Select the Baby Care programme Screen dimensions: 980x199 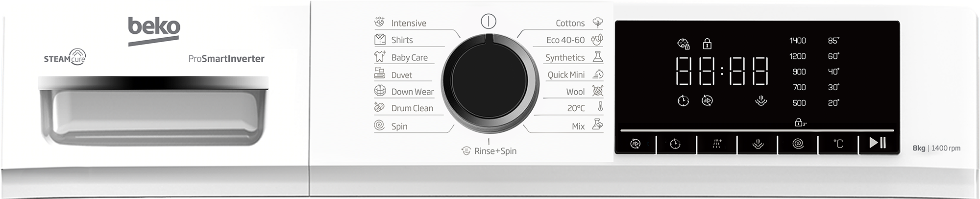(409, 57)
